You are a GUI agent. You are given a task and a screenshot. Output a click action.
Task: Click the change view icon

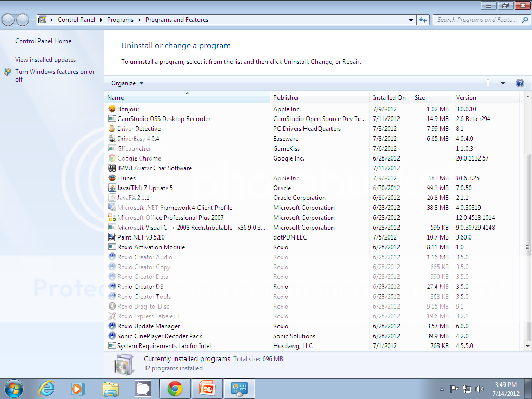(x=491, y=83)
